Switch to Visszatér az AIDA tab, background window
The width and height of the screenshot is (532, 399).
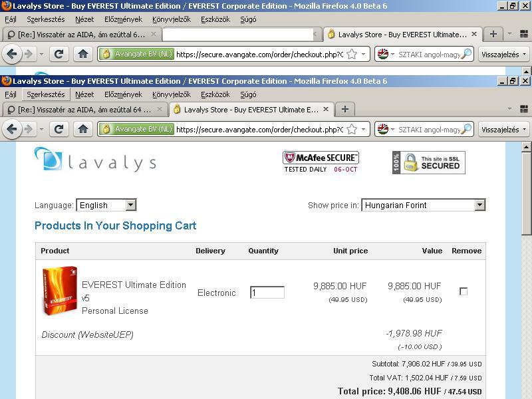81,35
